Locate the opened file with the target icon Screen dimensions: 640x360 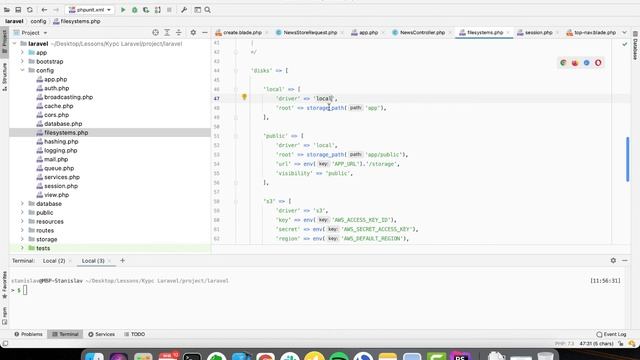click(155, 32)
